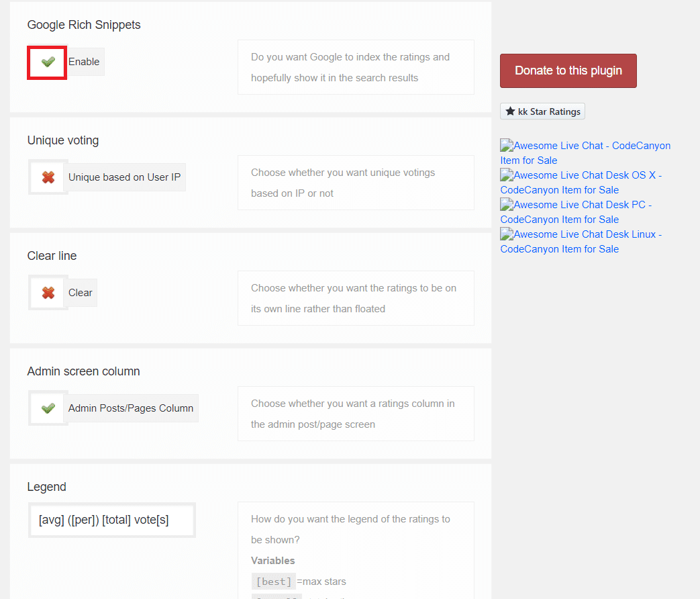Click the Donate to this plugin button
This screenshot has height=599, width=700.
pyautogui.click(x=568, y=71)
